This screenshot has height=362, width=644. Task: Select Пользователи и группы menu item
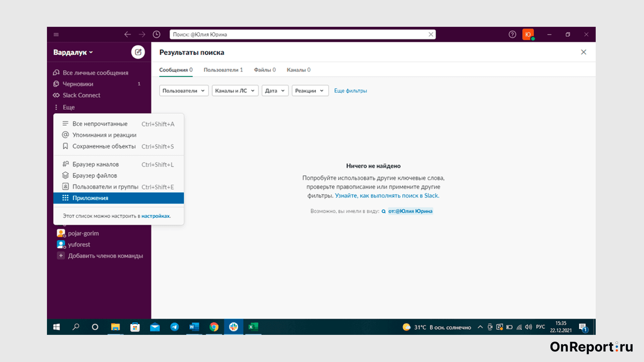pyautogui.click(x=118, y=187)
